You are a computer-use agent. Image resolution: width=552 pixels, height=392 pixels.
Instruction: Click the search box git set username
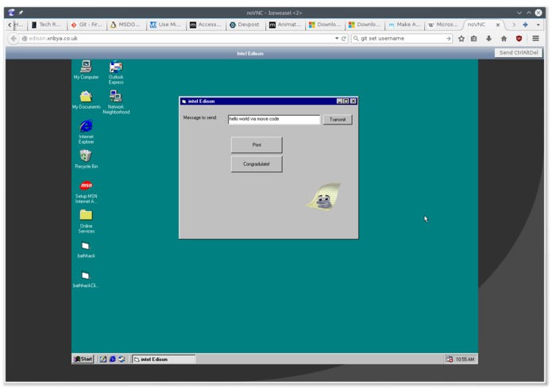click(401, 38)
